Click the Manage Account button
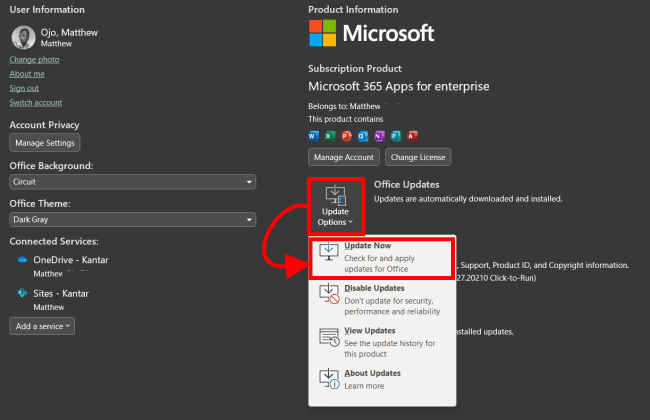 344,157
